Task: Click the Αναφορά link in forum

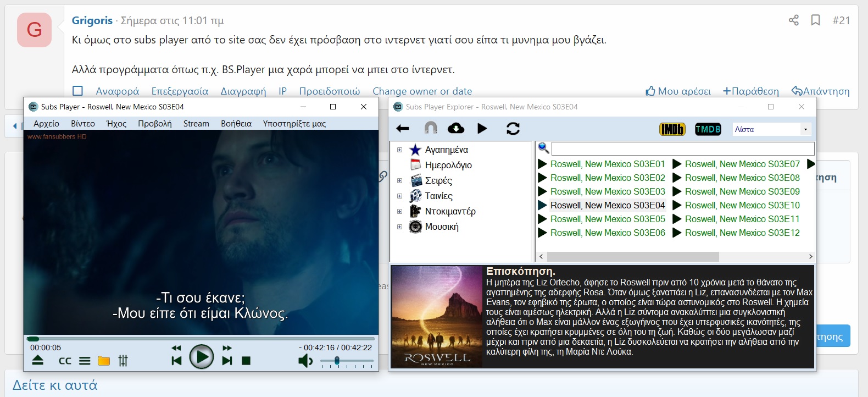Action: tap(118, 91)
